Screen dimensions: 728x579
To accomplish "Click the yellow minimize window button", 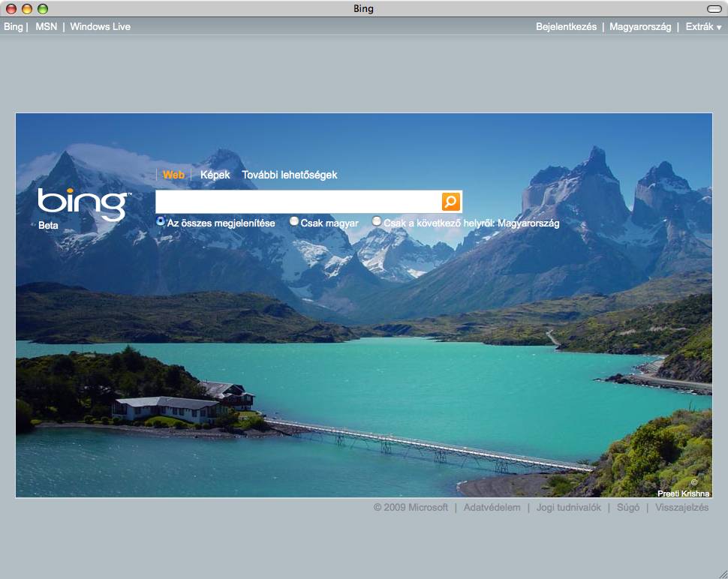I will point(27,9).
